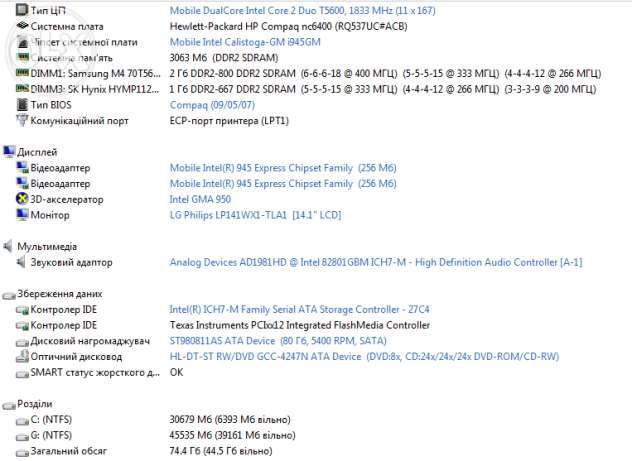Screen dimensions: 632x461
Task: Click the 1 Гб DDR2-667 DDR2 SDRAM value
Action: (x=383, y=89)
